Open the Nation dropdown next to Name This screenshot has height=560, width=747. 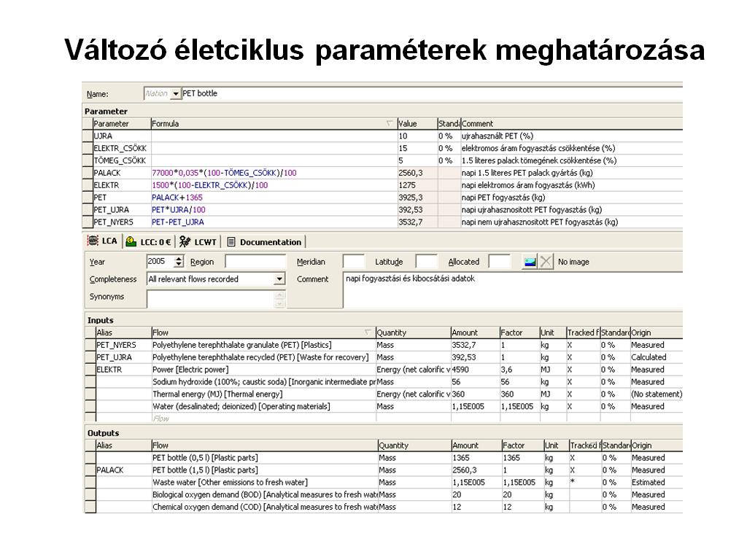pyautogui.click(x=175, y=94)
